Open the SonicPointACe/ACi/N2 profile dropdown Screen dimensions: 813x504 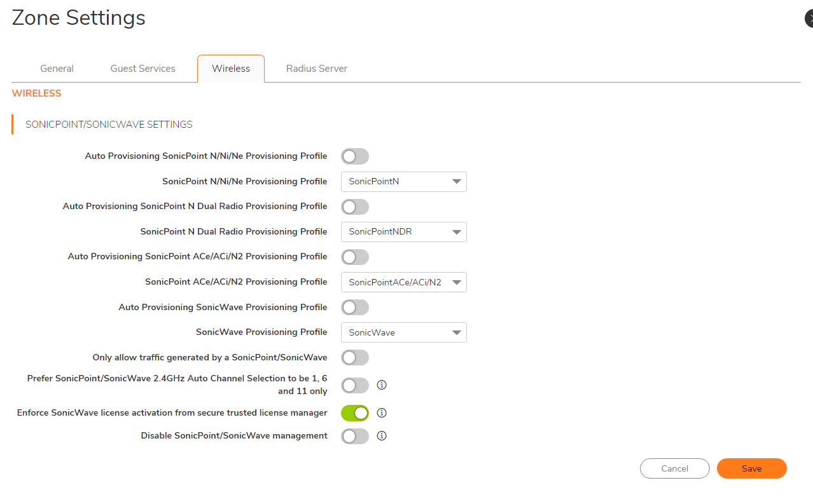[404, 282]
